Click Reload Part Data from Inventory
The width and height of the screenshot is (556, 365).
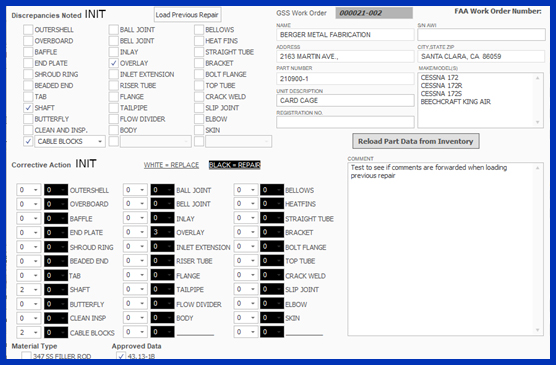[x=416, y=141]
